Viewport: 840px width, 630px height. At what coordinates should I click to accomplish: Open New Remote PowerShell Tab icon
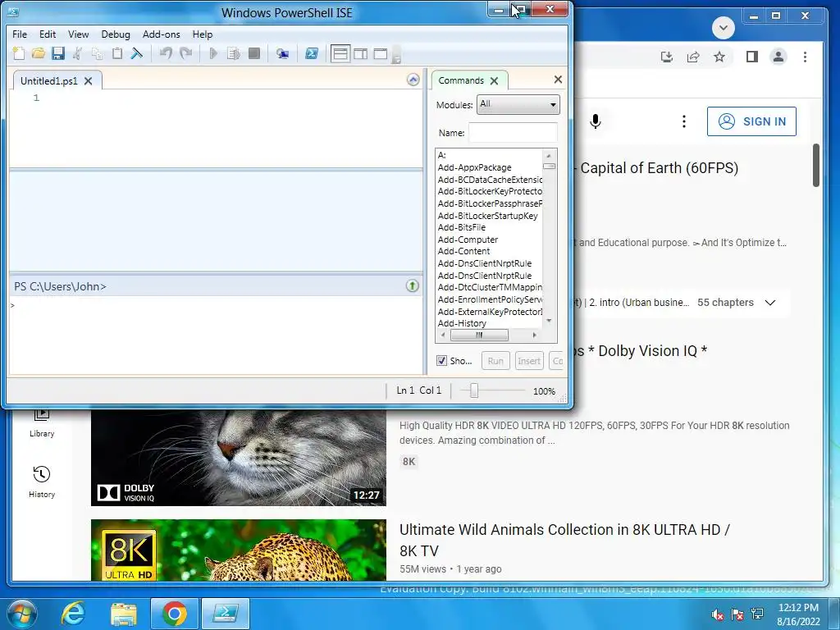click(282, 53)
